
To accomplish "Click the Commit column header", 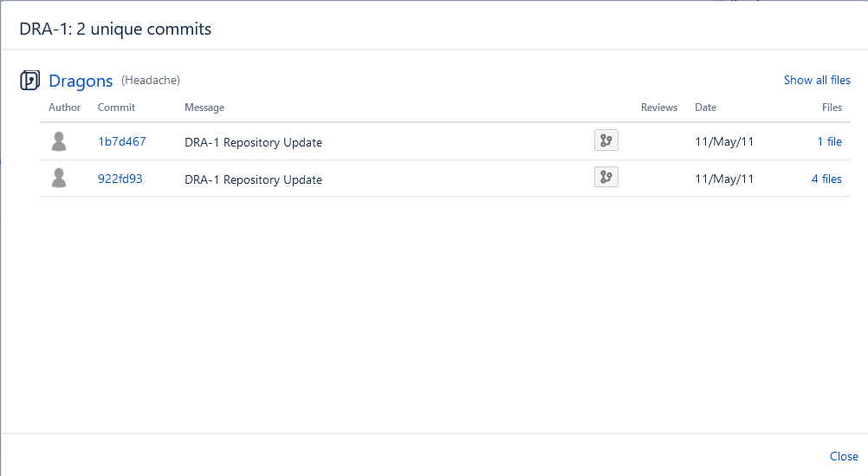I will click(116, 108).
